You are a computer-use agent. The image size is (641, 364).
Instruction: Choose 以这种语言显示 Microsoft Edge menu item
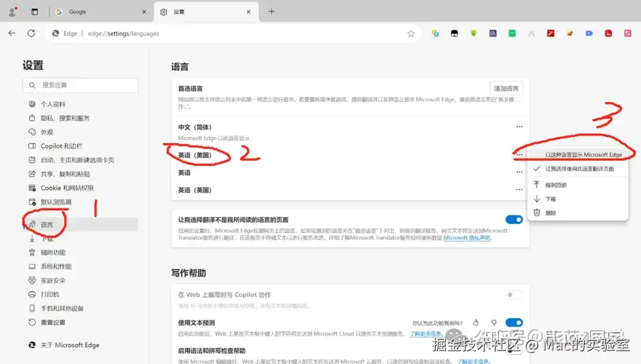pyautogui.click(x=577, y=154)
